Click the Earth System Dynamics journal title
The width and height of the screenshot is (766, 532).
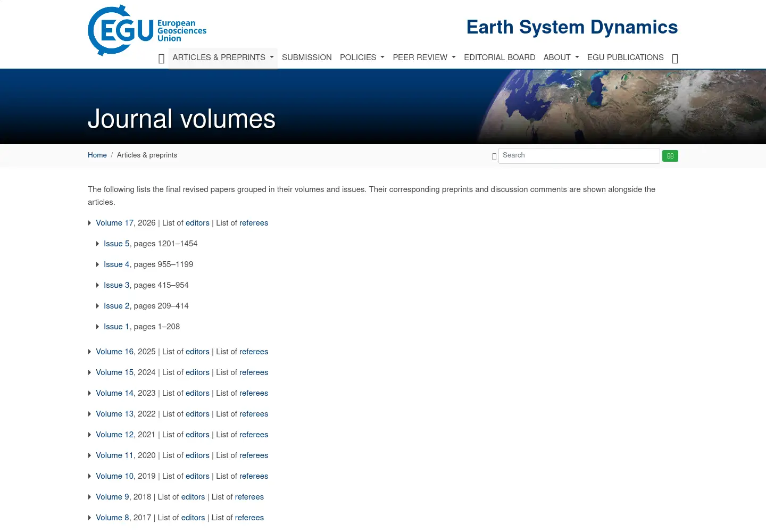click(572, 27)
